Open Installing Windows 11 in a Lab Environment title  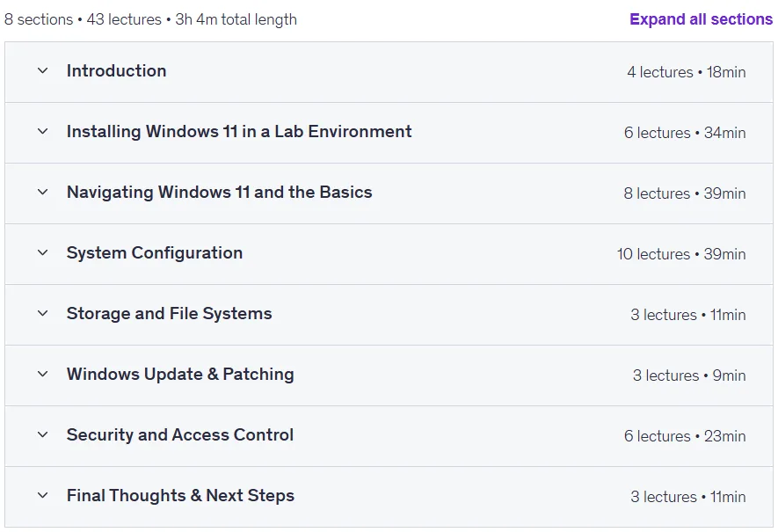(x=239, y=132)
